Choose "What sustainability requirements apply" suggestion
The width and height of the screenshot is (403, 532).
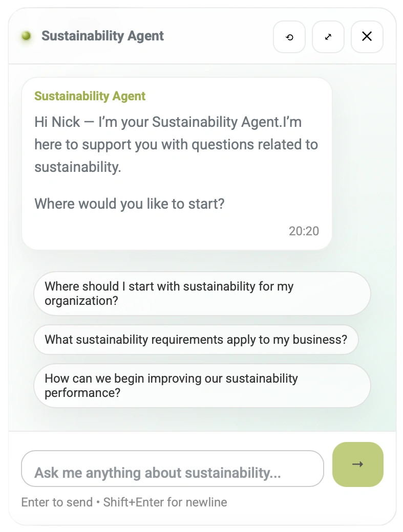pos(196,340)
